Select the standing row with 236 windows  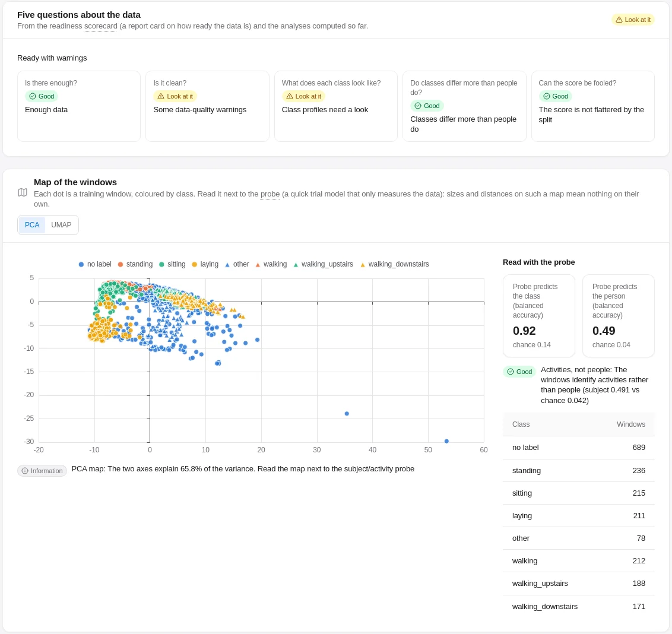tap(579, 471)
